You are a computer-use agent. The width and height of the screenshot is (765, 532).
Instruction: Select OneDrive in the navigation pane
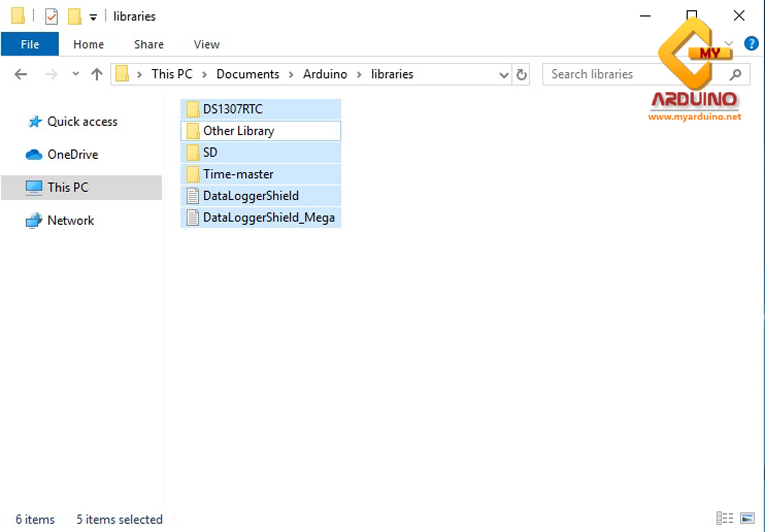(72, 155)
